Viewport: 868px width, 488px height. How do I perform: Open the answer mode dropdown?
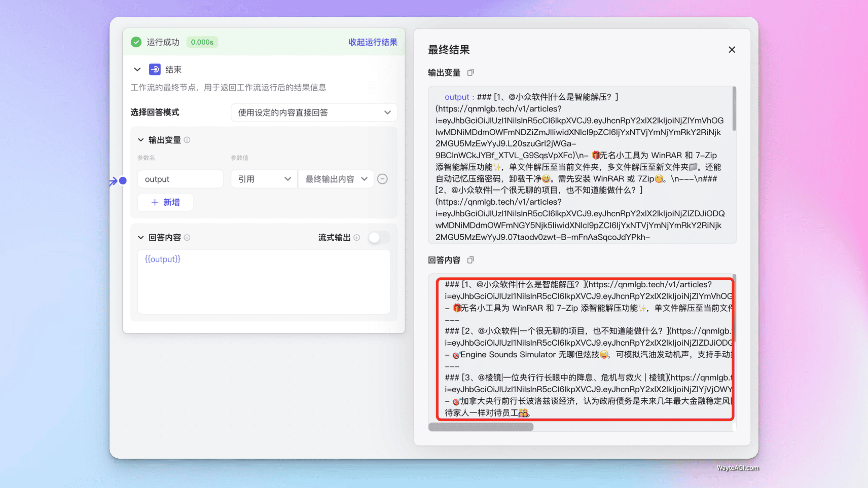(x=314, y=112)
